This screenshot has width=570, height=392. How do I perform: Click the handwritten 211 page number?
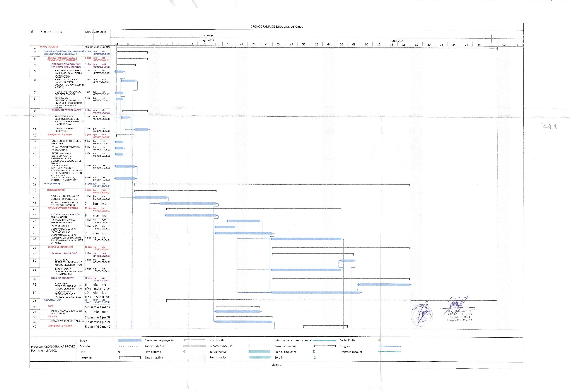(549, 126)
